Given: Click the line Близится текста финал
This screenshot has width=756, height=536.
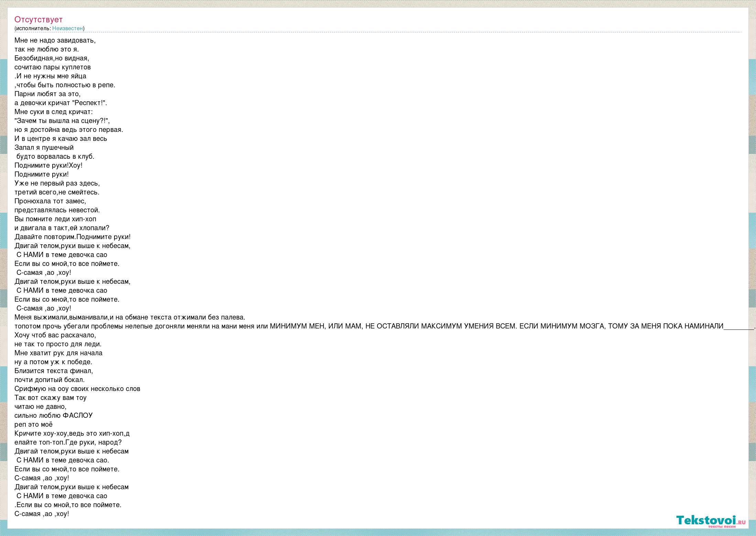Looking at the screenshot, I should tap(54, 371).
